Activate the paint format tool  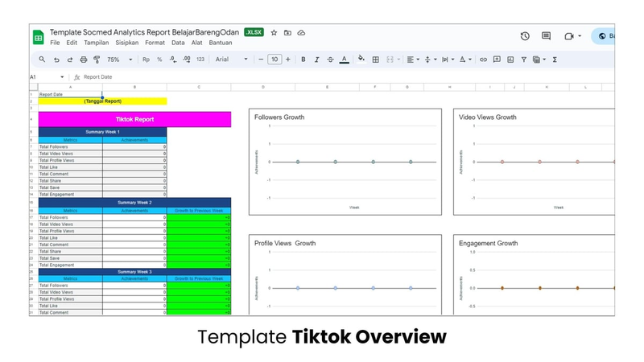[97, 60]
